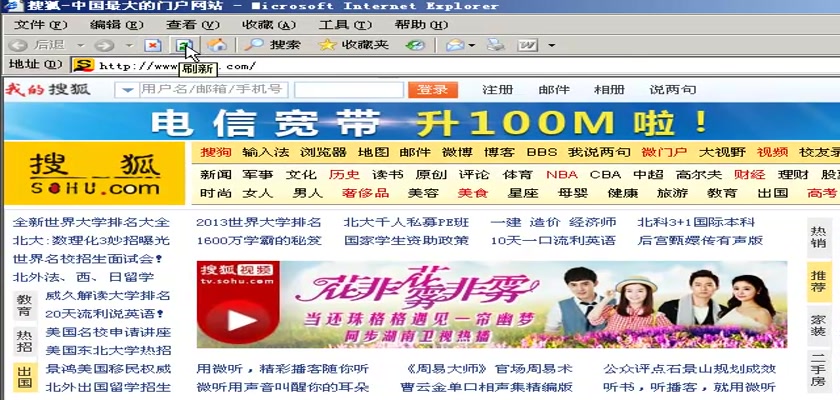The image size is (840, 400).
Task: Click the 电信宽带 升100M banner ad
Action: 422,122
